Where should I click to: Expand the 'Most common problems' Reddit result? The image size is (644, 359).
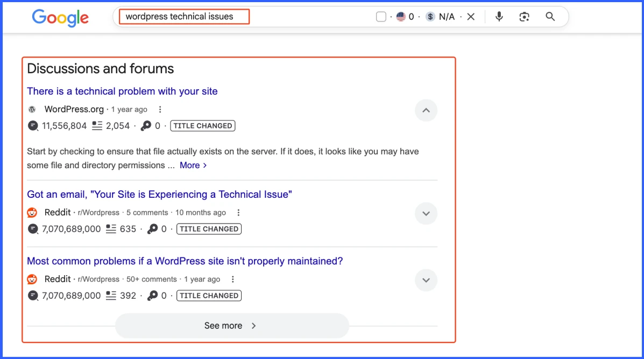(x=426, y=280)
